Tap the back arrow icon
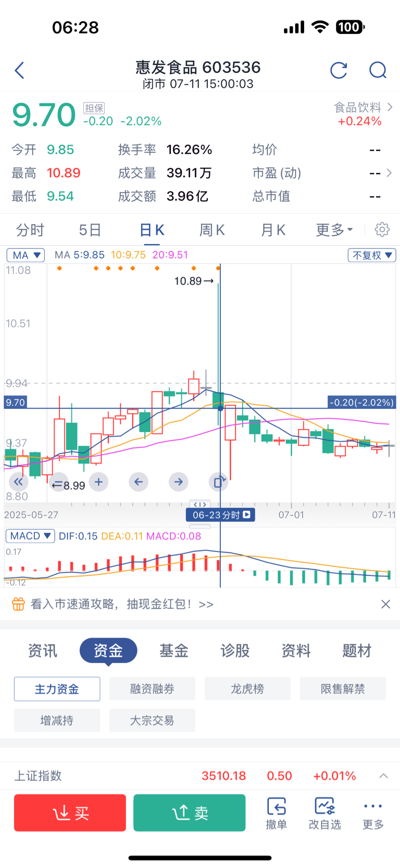 20,70
